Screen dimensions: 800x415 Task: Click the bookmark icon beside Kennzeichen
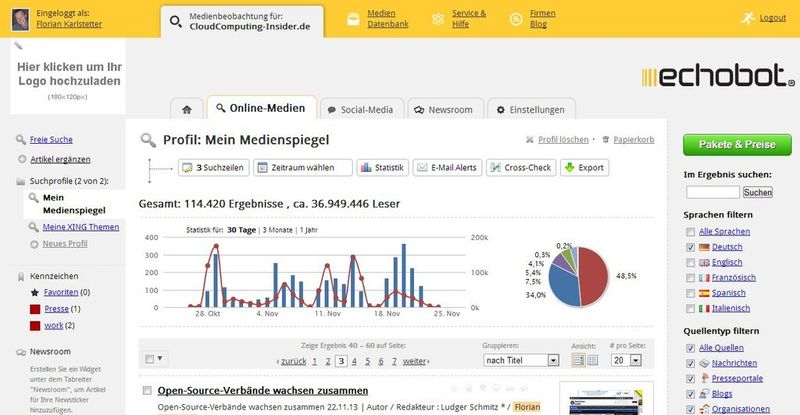(21, 277)
